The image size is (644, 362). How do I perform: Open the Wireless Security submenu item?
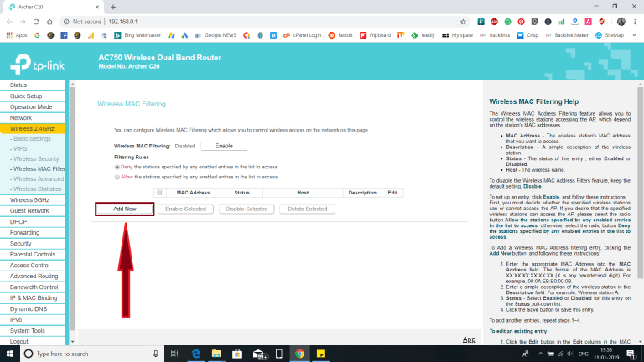click(x=36, y=158)
